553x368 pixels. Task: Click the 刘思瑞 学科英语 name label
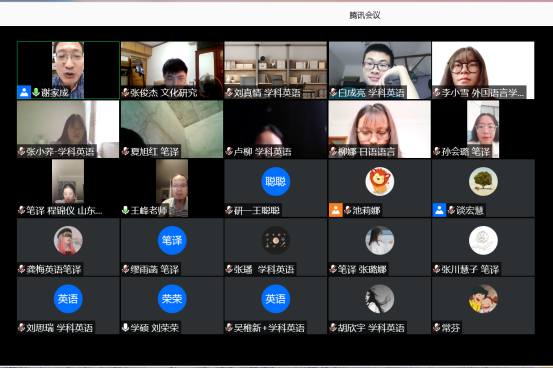[x=59, y=328]
